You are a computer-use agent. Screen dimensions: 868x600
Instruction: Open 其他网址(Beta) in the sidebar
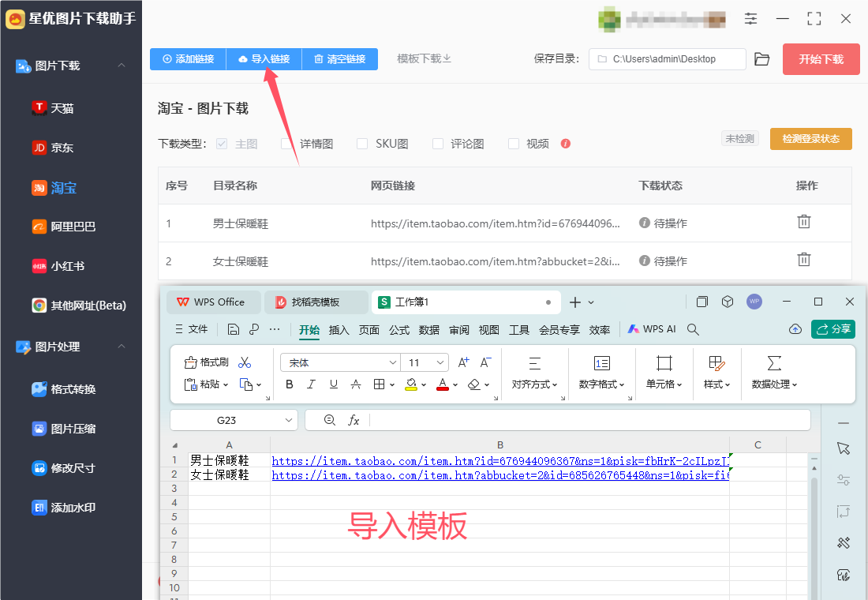coord(79,306)
